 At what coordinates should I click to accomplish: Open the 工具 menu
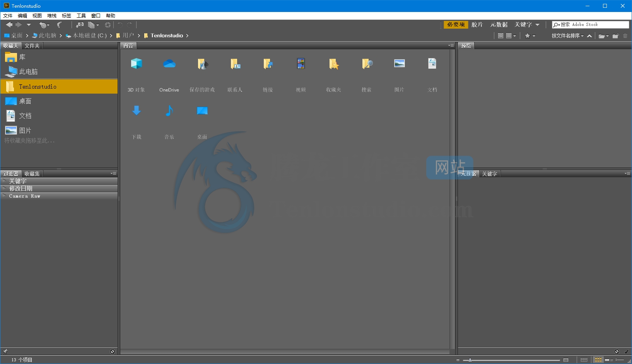click(81, 16)
